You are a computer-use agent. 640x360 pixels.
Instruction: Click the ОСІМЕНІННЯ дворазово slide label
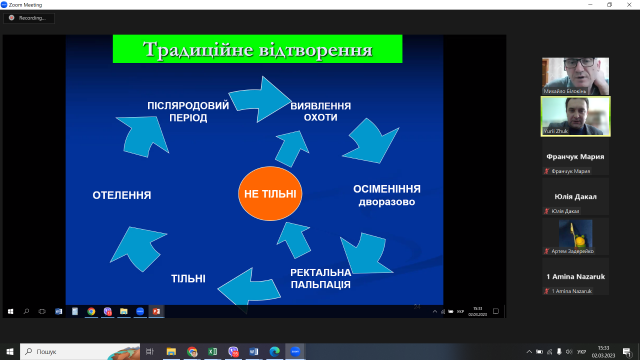[387, 195]
